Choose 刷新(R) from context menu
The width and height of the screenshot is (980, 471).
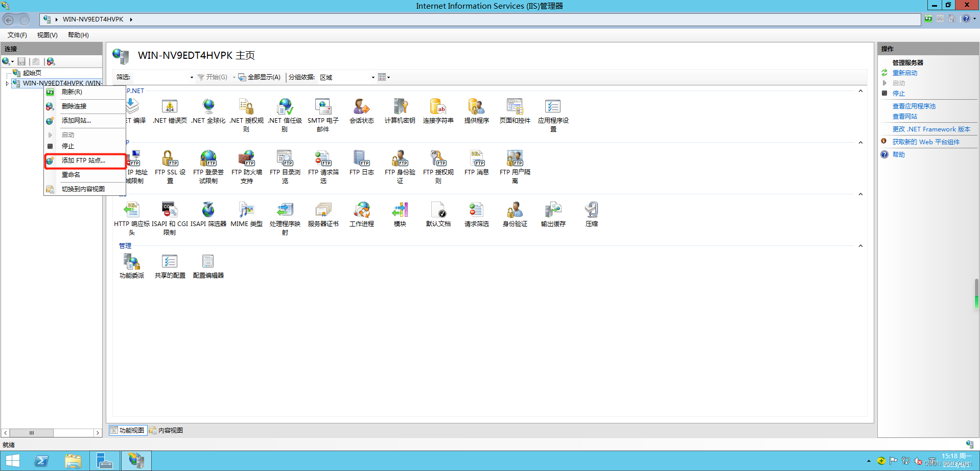[85, 92]
